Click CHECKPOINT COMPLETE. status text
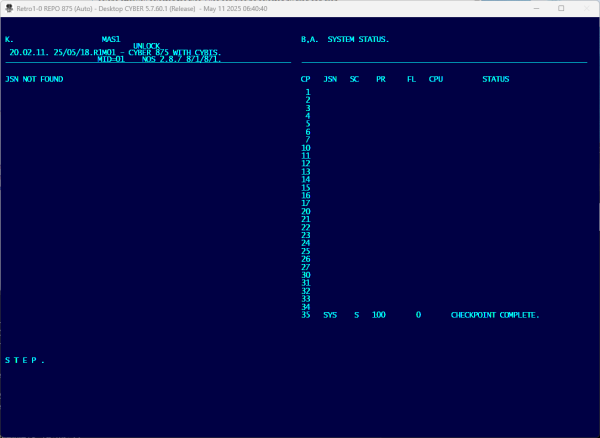 (x=495, y=315)
